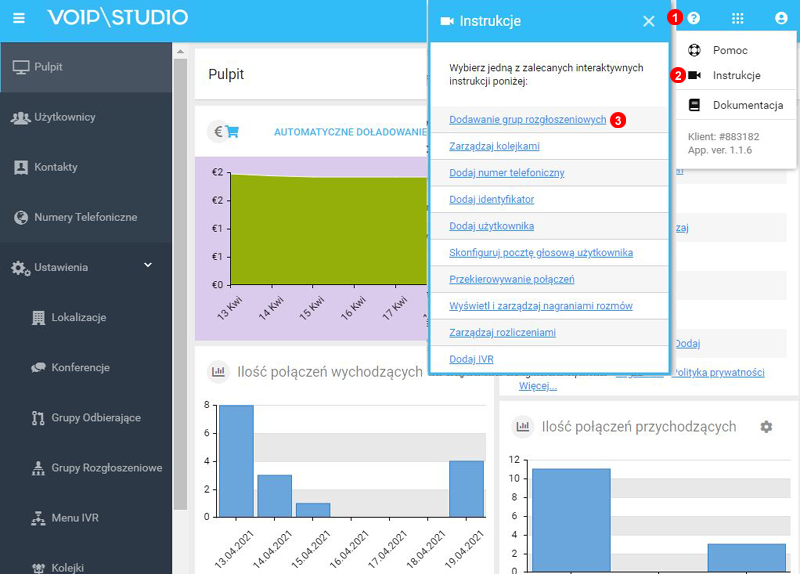800x574 pixels.
Task: Open Numery Telefoniczne in the sidebar
Action: coord(85,217)
